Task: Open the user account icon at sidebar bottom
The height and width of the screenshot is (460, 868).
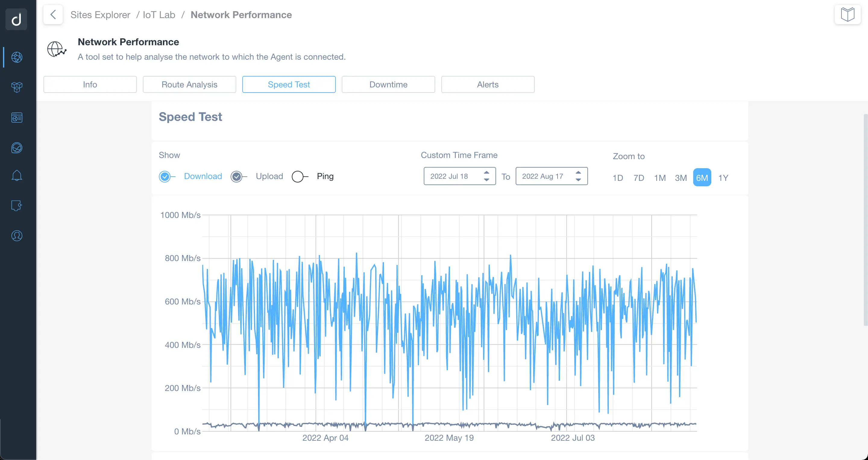Action: 17,235
